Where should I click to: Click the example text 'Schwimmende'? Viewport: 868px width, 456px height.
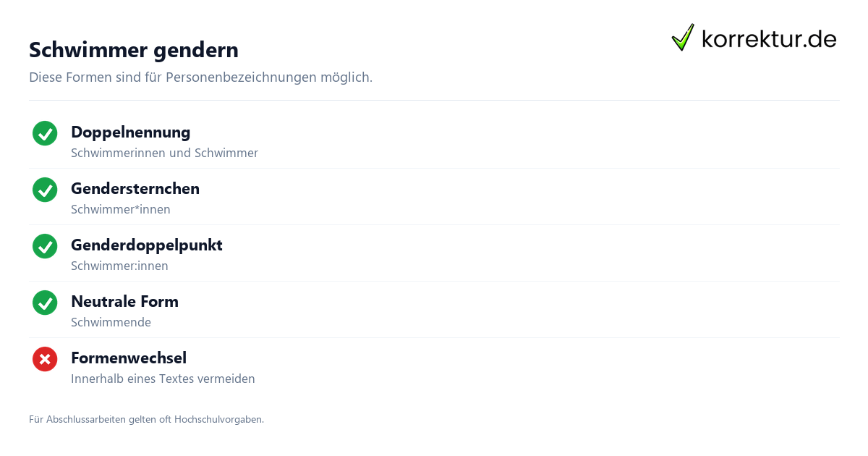coord(111,323)
